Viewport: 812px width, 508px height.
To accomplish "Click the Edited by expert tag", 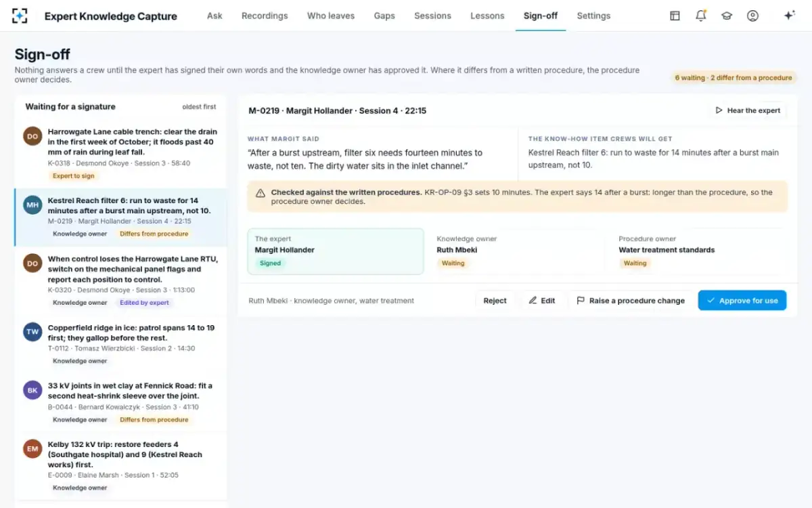I will [145, 303].
